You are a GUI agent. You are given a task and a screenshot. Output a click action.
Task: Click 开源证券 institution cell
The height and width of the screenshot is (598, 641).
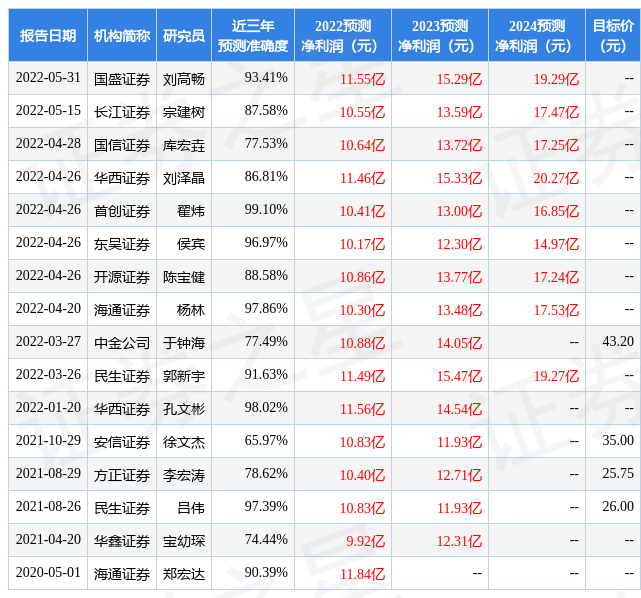122,277
